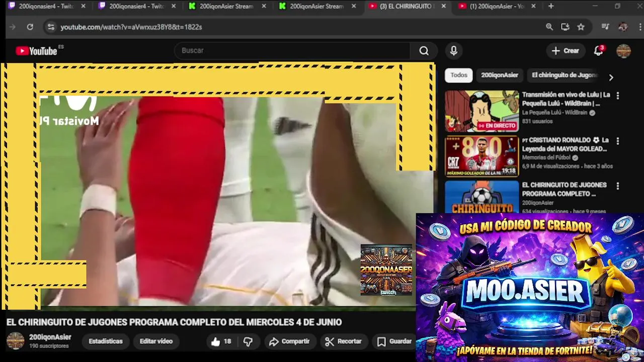
Task: Click the browser forward arrow
Action: [x=13, y=27]
